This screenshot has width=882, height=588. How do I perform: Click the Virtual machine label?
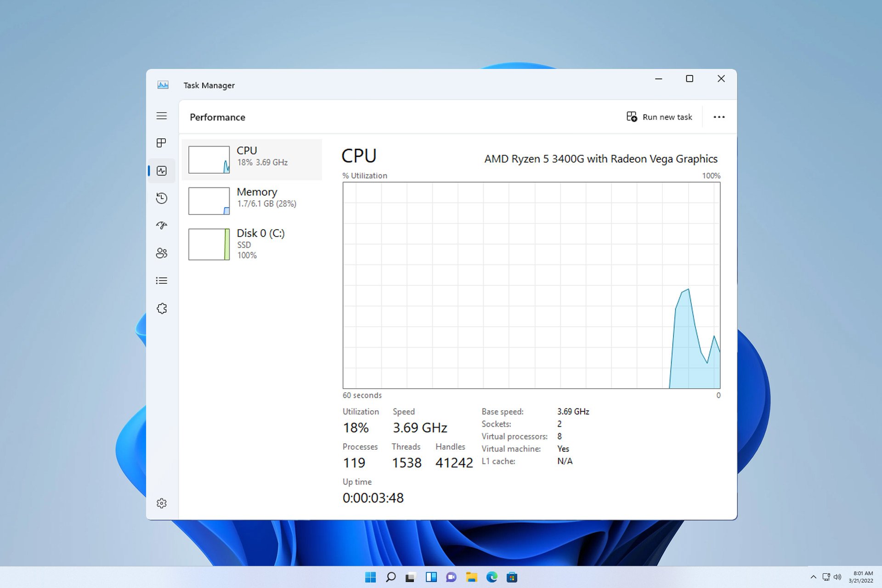511,449
